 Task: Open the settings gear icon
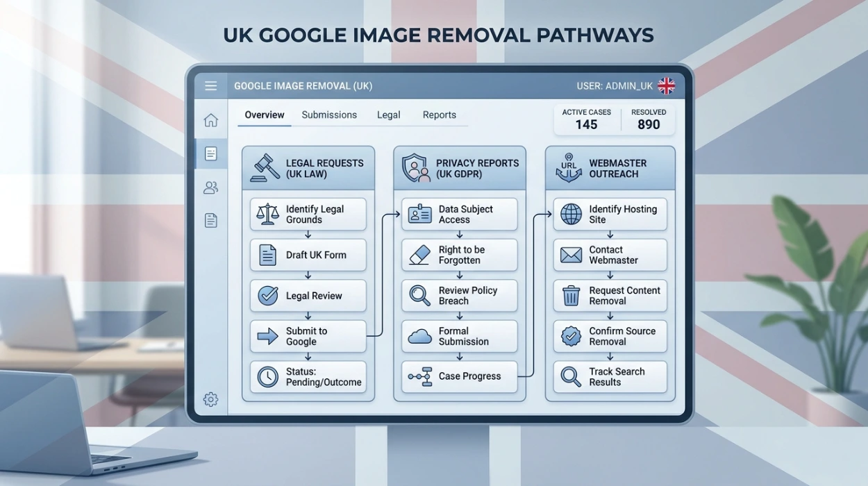coord(210,399)
